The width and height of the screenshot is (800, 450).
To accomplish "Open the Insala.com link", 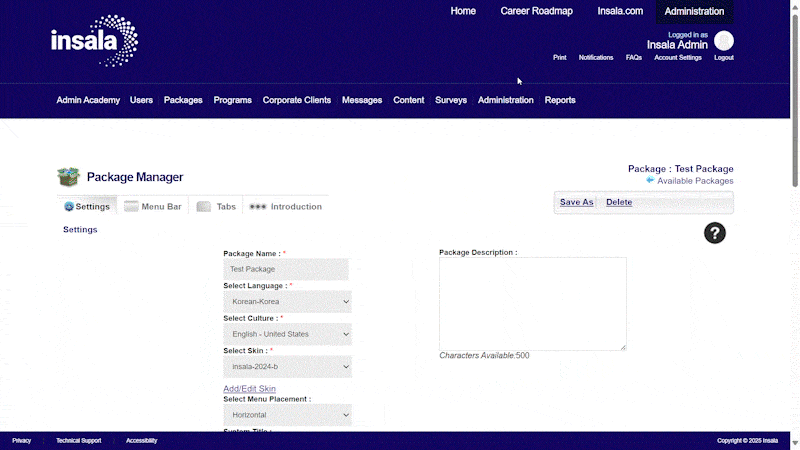I will [620, 11].
